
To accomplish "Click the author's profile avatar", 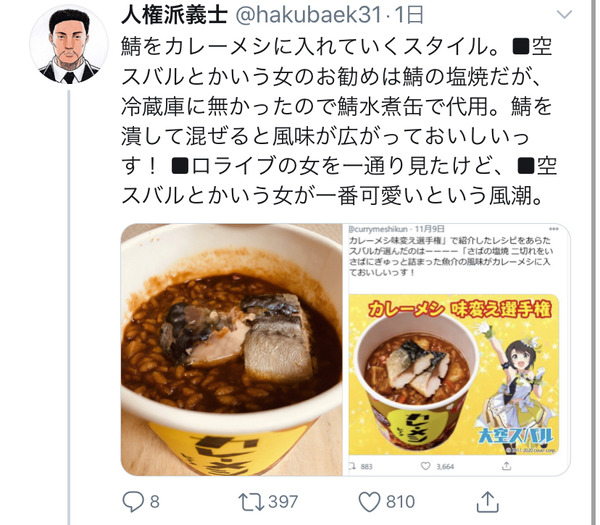I will pyautogui.click(x=69, y=45).
